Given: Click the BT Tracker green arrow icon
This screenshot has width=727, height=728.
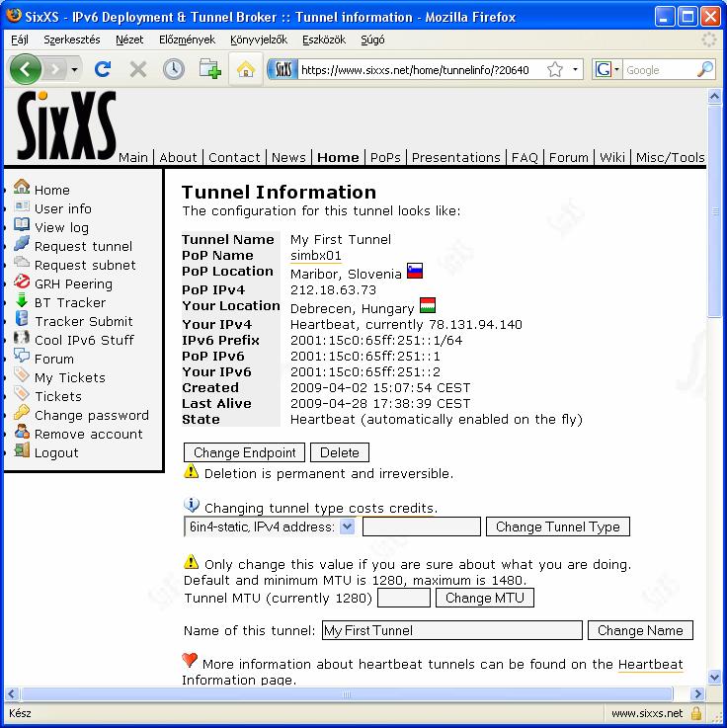Looking at the screenshot, I should [x=22, y=300].
